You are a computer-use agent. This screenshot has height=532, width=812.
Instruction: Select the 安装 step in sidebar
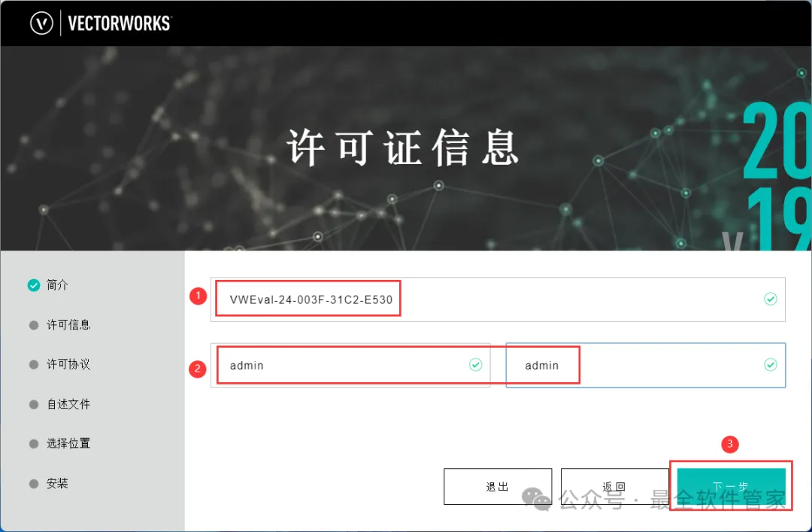tap(48, 484)
